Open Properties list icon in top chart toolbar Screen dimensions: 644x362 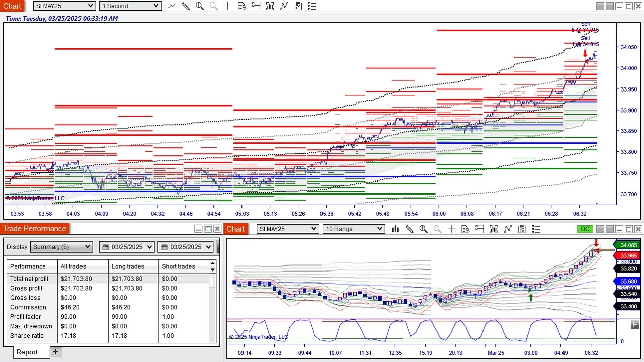(x=312, y=6)
